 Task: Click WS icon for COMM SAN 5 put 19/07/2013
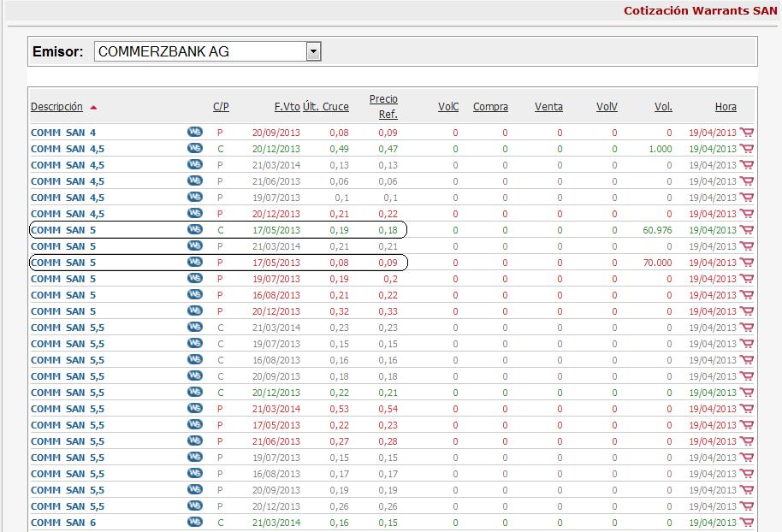[x=195, y=278]
